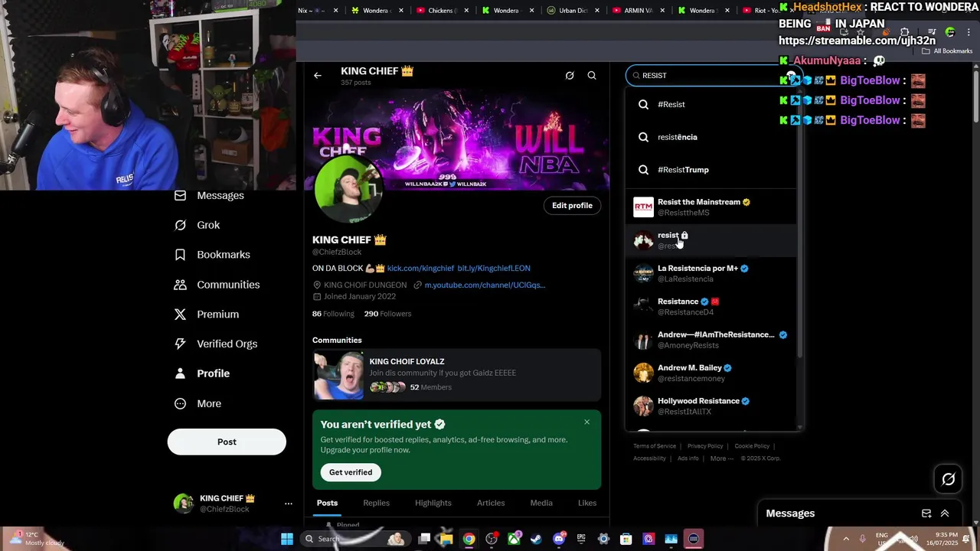The image size is (980, 551).
Task: Click the white Post button
Action: [x=227, y=442]
